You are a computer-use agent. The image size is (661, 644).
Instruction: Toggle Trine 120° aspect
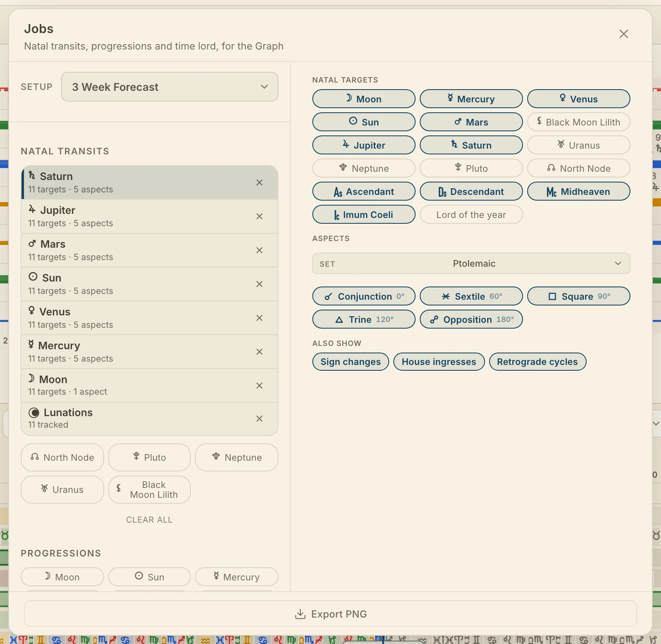click(364, 319)
